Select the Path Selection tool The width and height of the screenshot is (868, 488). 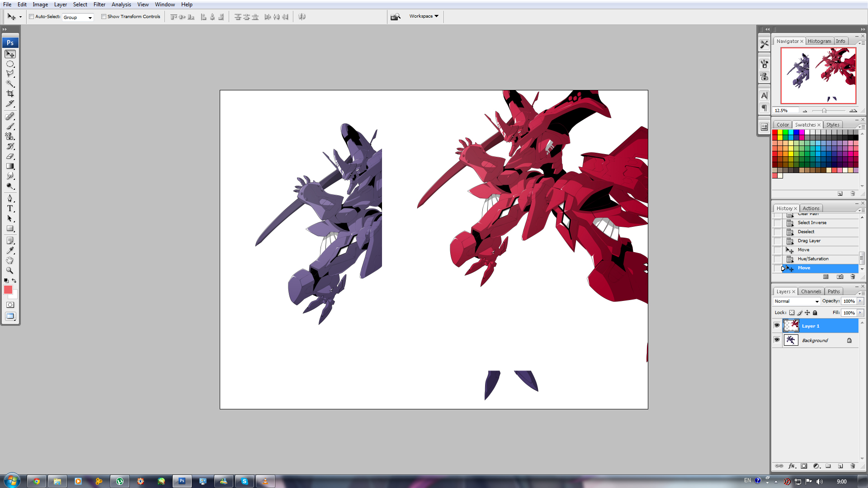pos(10,219)
